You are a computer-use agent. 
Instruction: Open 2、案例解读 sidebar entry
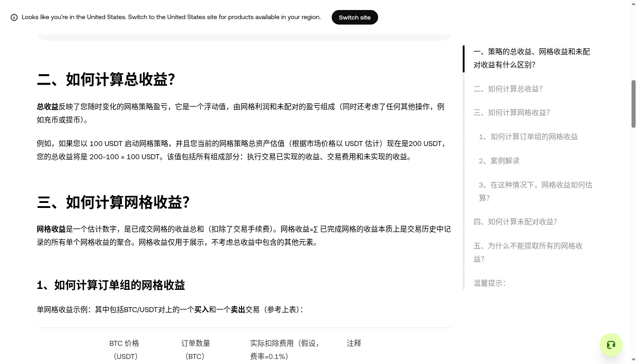tap(499, 161)
